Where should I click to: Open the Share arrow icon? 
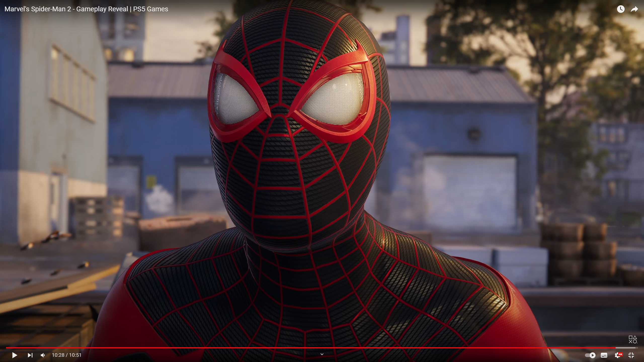(634, 9)
